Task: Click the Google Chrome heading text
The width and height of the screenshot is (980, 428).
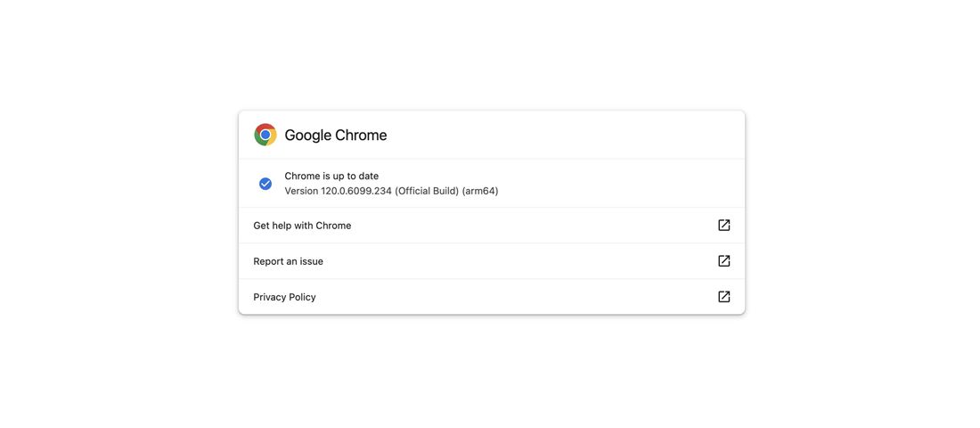Action: point(336,136)
